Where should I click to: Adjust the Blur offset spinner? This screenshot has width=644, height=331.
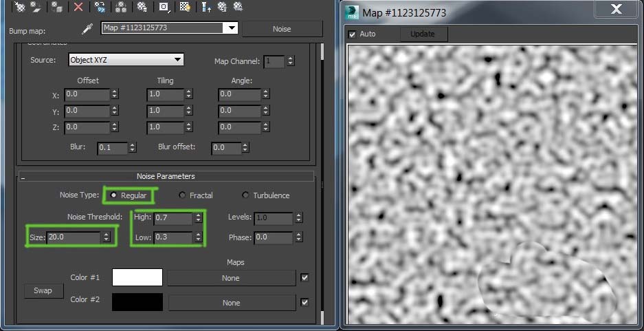click(x=245, y=148)
